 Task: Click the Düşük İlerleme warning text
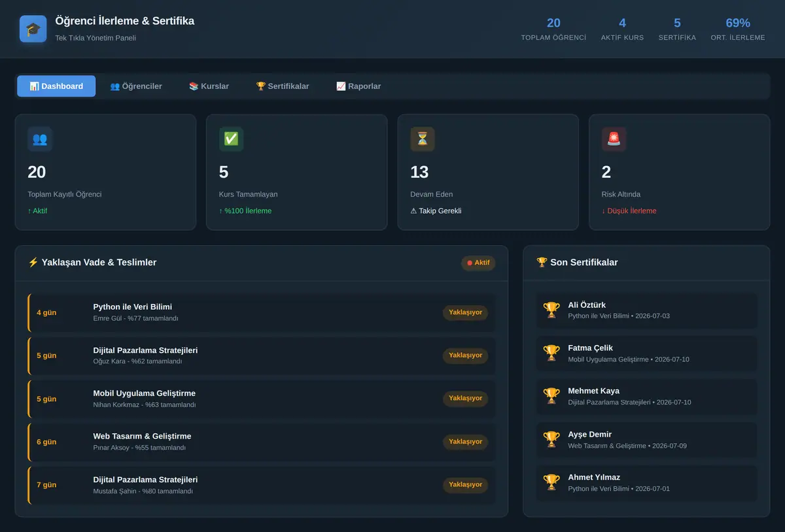click(x=629, y=211)
